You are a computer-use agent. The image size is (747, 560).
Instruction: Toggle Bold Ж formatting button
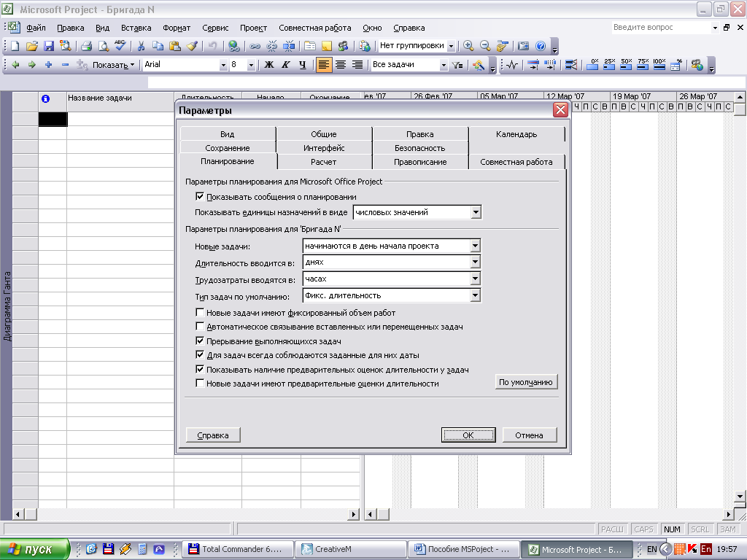pyautogui.click(x=269, y=65)
